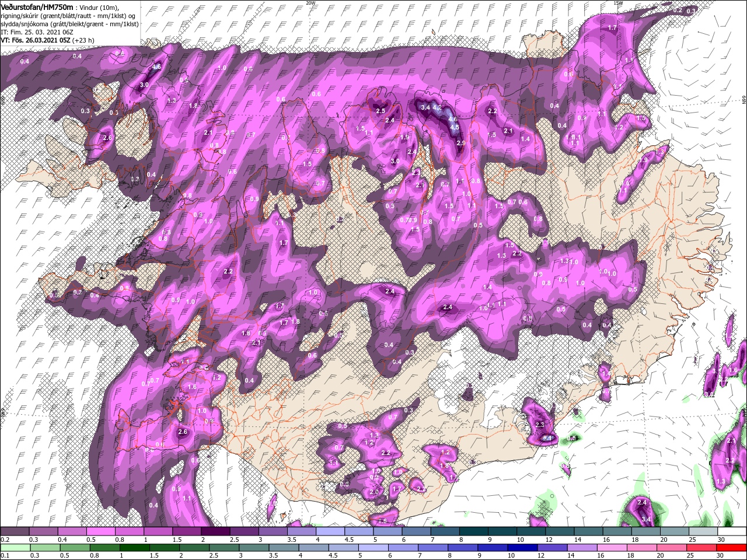
Task: Pick the light periwinkle 4–4.5 snow swatch
Action: click(330, 531)
